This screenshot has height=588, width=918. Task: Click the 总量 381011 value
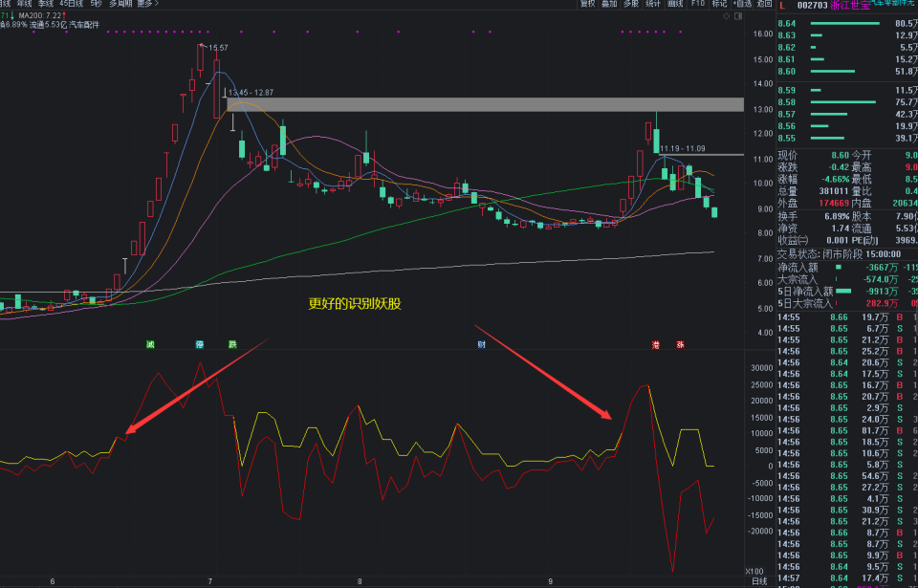pos(834,191)
